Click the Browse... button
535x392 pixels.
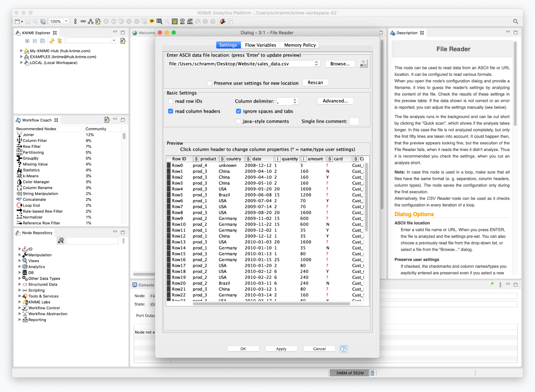[340, 64]
